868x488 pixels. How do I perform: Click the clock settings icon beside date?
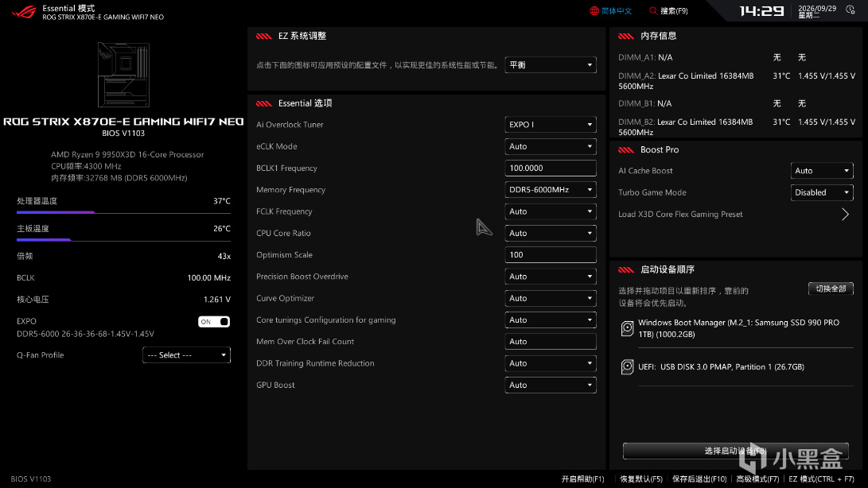tap(850, 10)
